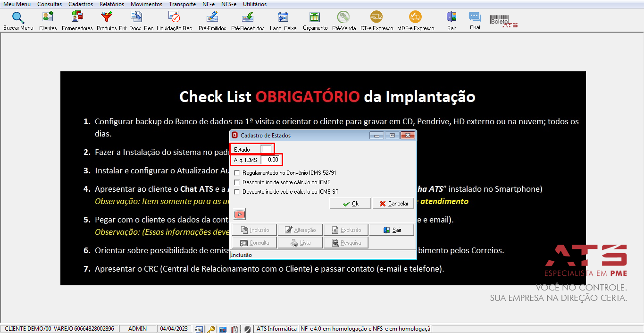This screenshot has width=644, height=333.
Task: Confirm with the Ok button
Action: 350,204
